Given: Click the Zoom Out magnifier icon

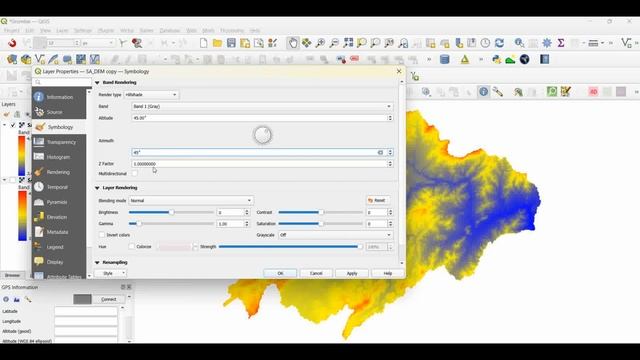Looking at the screenshot, I should pyautogui.click(x=334, y=43).
